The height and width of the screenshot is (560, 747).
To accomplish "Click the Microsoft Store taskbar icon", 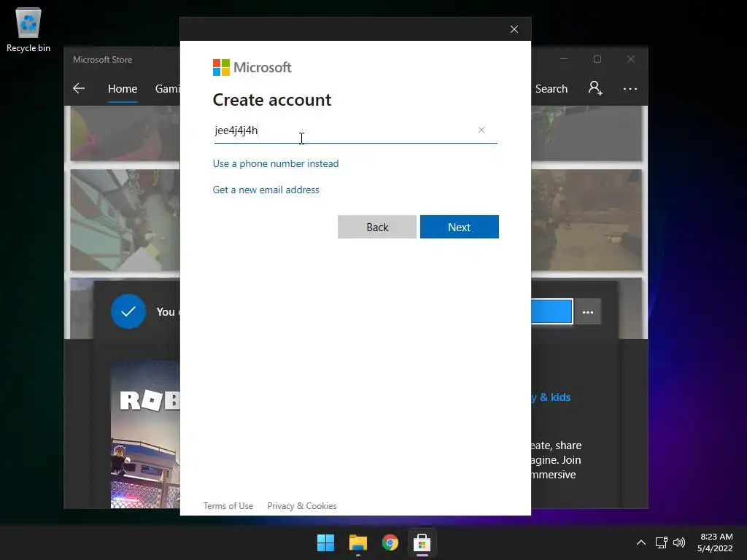I will (422, 542).
